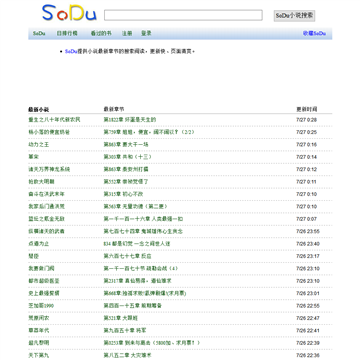Open novel 天下第九
360x360 pixels.
(39, 355)
